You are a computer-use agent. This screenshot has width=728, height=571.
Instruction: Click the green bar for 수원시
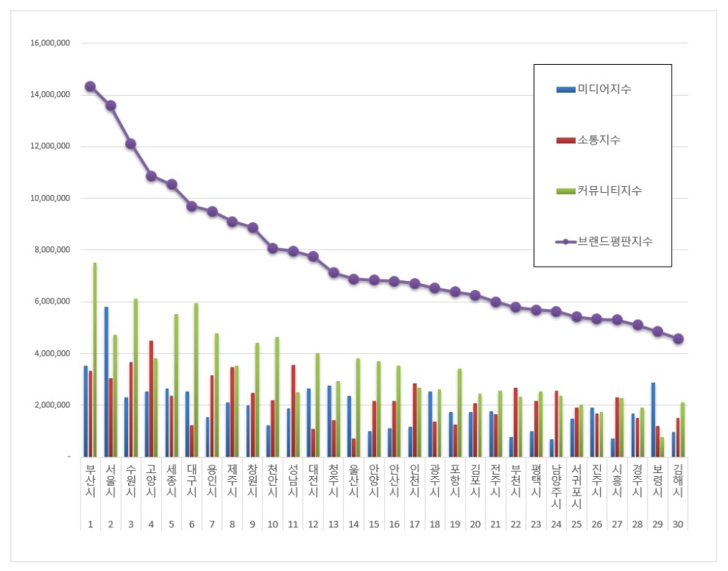tap(136, 377)
